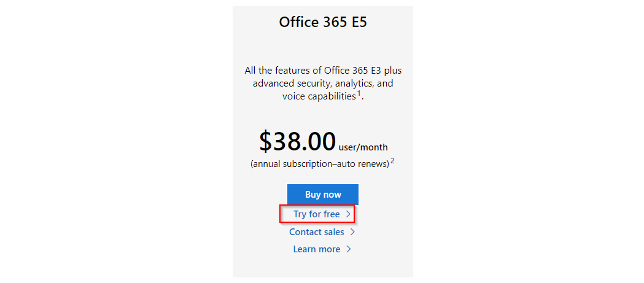Click the Office 365 E5 heading
The image size is (644, 283).
tap(323, 22)
